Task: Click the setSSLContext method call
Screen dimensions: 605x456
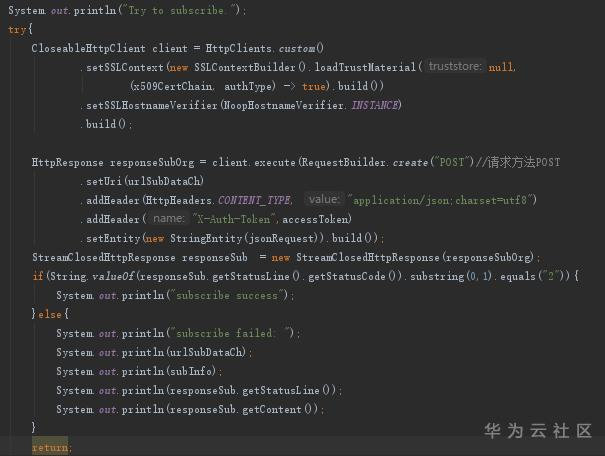Action: point(125,67)
